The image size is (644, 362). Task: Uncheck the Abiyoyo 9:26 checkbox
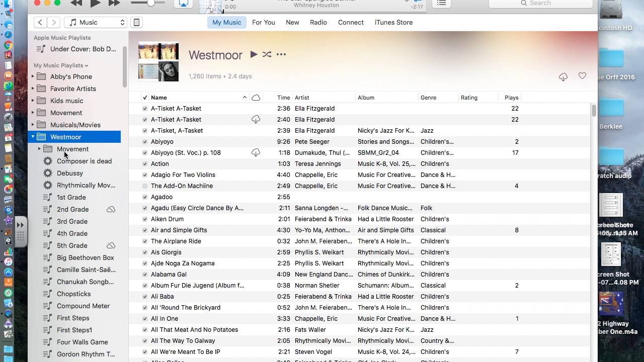[x=145, y=142]
